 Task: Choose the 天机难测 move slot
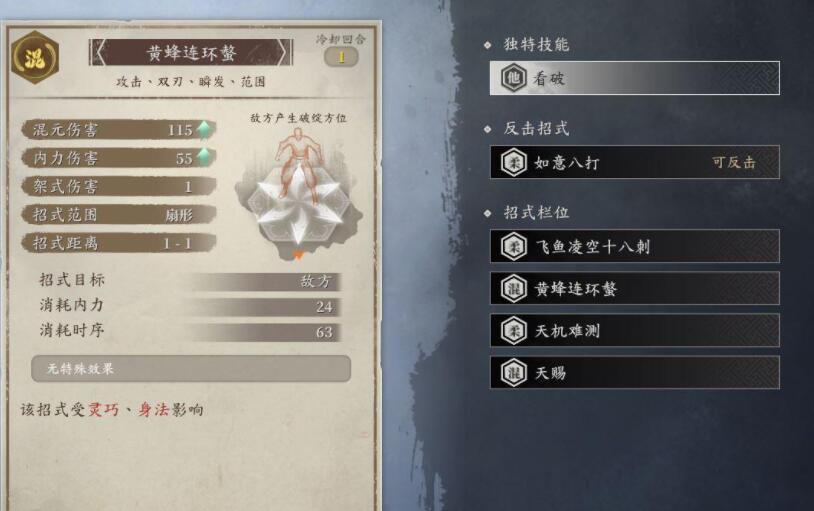634,330
